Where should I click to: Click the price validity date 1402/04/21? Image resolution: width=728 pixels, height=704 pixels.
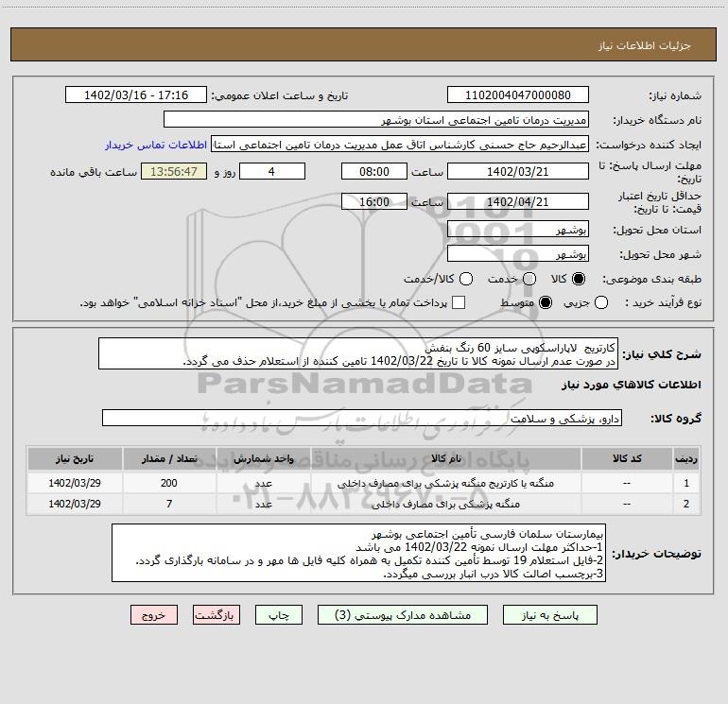(518, 202)
